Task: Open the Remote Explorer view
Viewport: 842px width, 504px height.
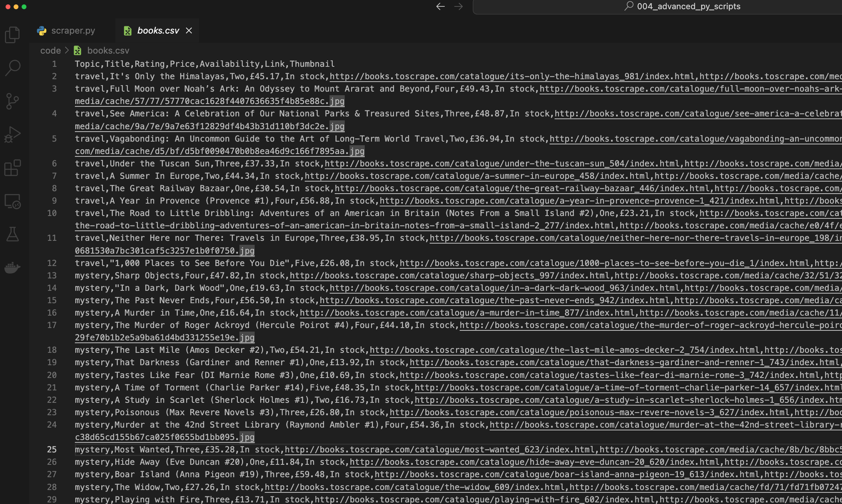Action: pos(12,201)
